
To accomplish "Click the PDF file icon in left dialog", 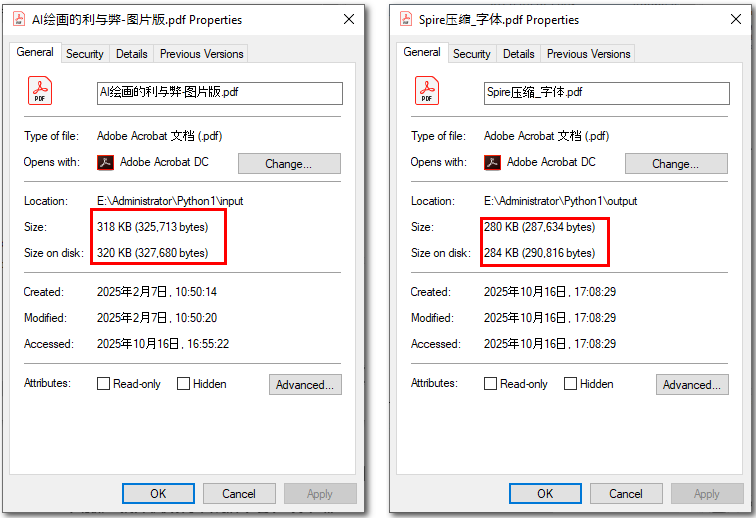I will point(40,92).
